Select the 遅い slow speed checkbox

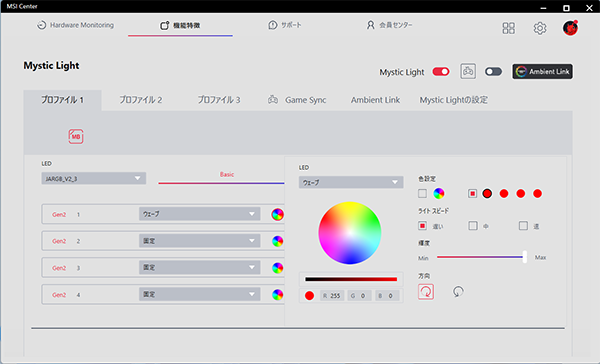[x=422, y=226]
